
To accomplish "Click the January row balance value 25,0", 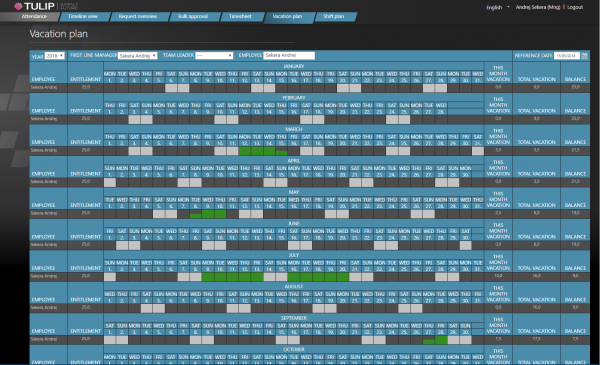I will click(x=575, y=87).
